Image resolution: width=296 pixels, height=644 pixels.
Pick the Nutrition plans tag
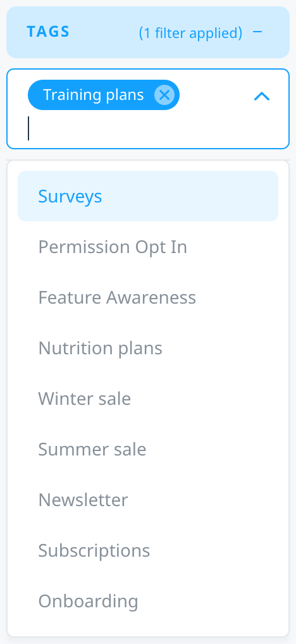pos(148,348)
